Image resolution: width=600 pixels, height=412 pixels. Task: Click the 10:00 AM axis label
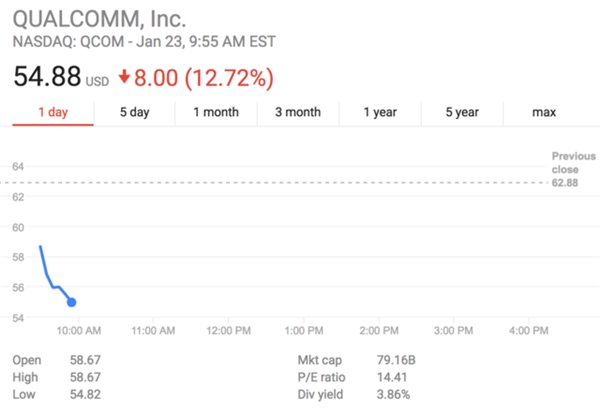(79, 331)
